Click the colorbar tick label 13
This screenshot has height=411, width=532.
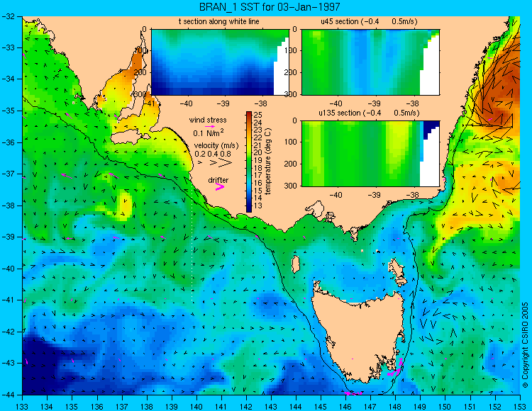[x=258, y=205]
